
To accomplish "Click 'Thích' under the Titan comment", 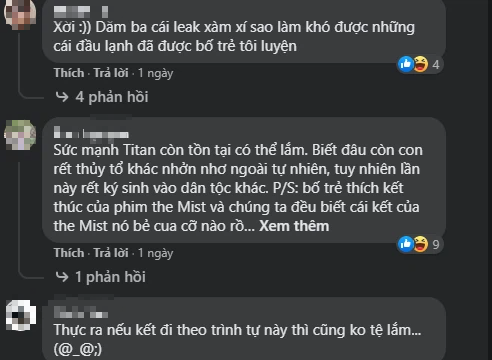I will click(69, 253).
